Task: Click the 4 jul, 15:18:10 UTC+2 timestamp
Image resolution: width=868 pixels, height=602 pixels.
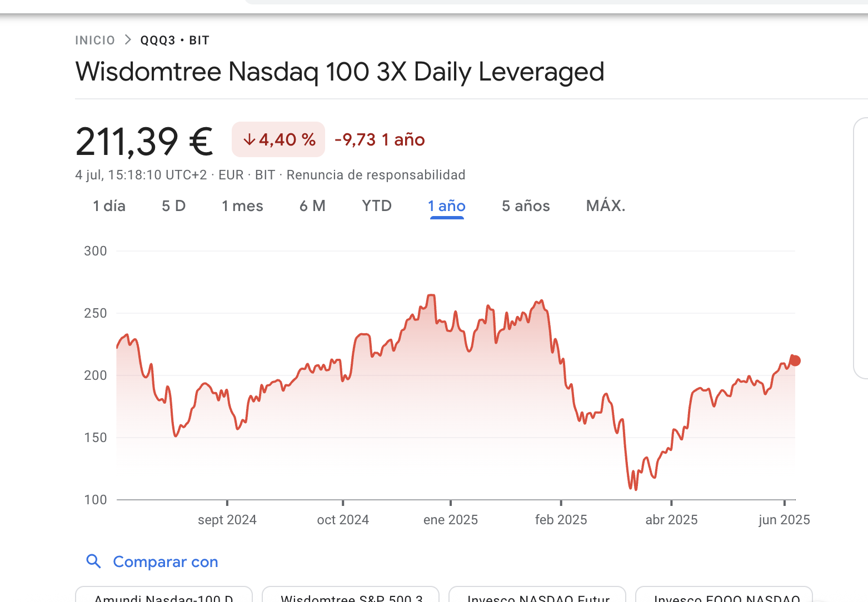Action: click(x=141, y=175)
